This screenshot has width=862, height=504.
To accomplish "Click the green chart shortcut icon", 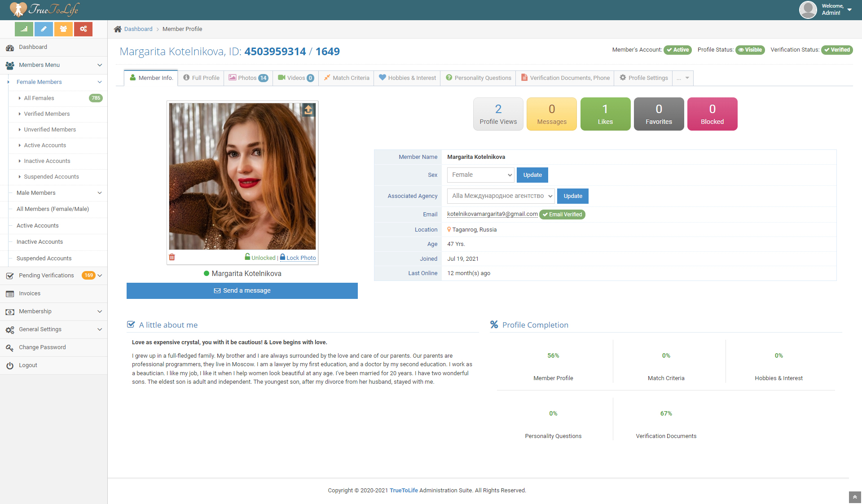I will click(24, 29).
